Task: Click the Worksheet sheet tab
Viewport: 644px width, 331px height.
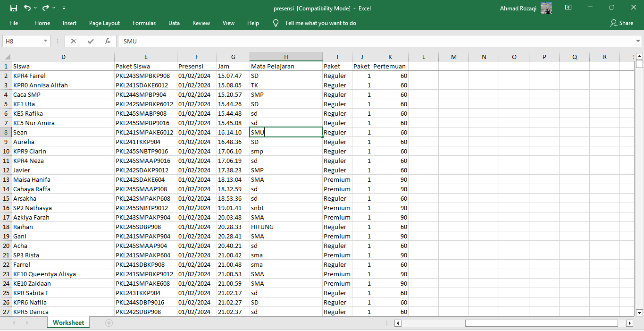Action: click(68, 323)
